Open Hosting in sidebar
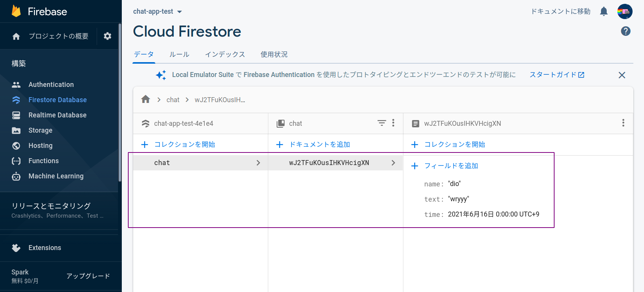Screen dimensions: 644x292 [x=40, y=146]
